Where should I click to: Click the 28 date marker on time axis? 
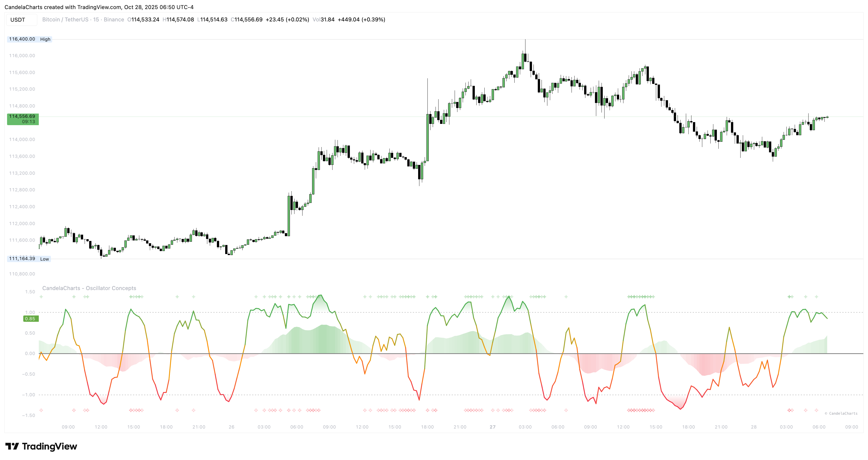[x=754, y=427]
